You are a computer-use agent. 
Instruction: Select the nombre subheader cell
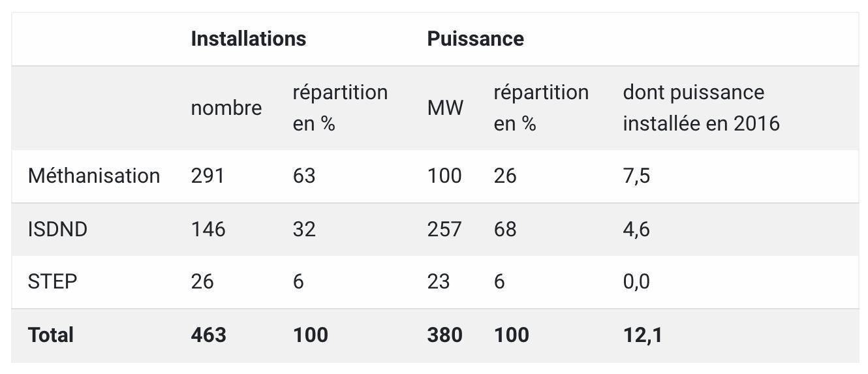point(226,108)
